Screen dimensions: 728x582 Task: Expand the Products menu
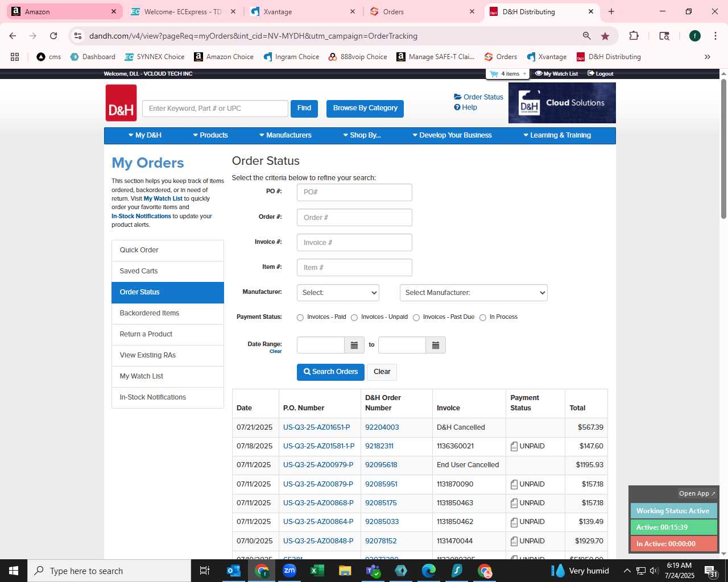pos(210,135)
